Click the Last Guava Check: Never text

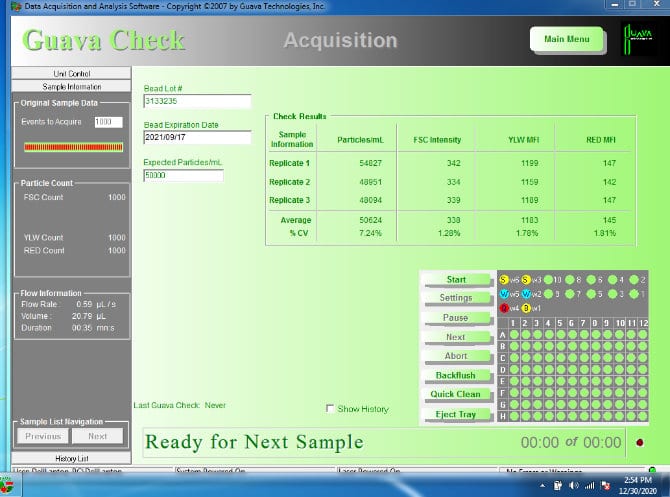(179, 405)
